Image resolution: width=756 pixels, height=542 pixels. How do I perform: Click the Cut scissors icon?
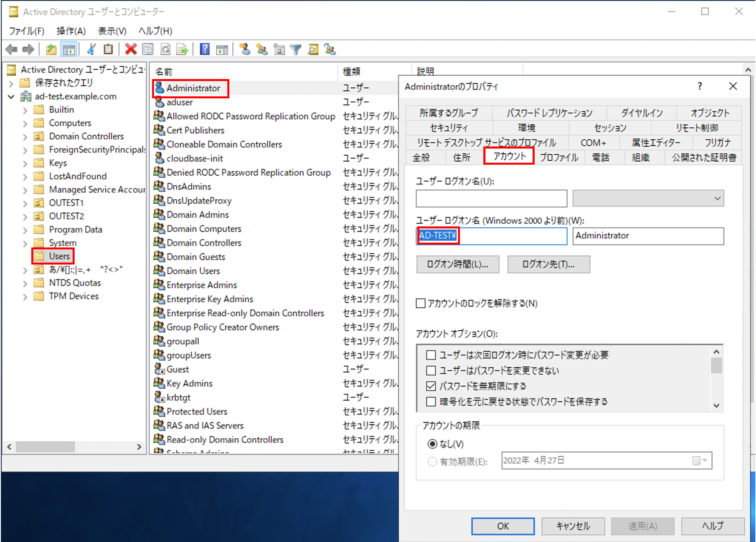click(x=91, y=49)
